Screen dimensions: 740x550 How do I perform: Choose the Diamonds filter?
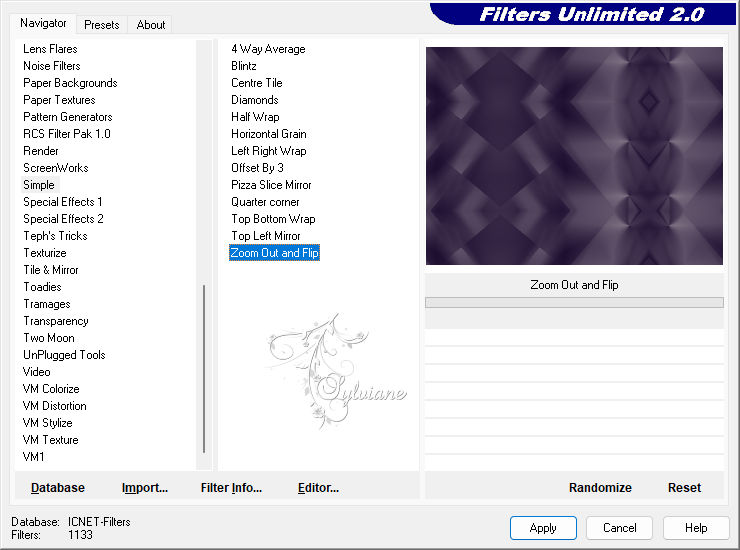tap(254, 100)
